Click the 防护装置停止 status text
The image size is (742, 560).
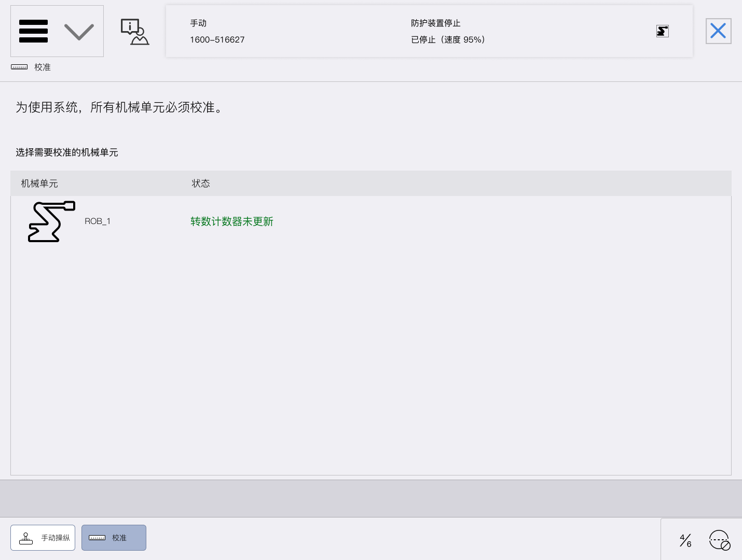click(435, 23)
